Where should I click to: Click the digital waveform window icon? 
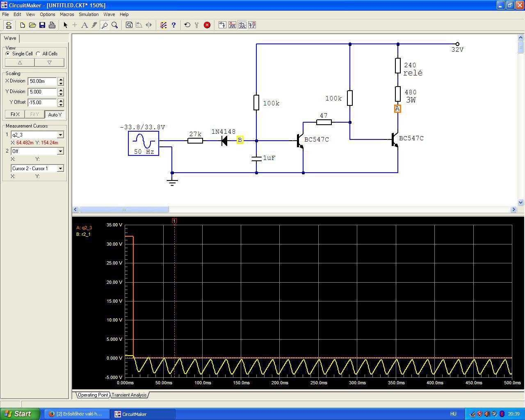pyautogui.click(x=242, y=25)
